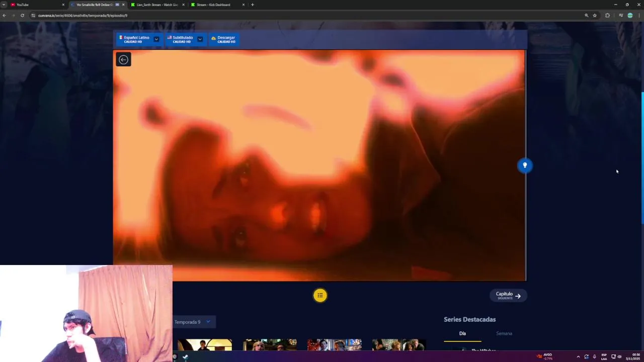This screenshot has width=644, height=362.
Task: Focus the cuevana.is address bar URL
Action: (x=83, y=16)
